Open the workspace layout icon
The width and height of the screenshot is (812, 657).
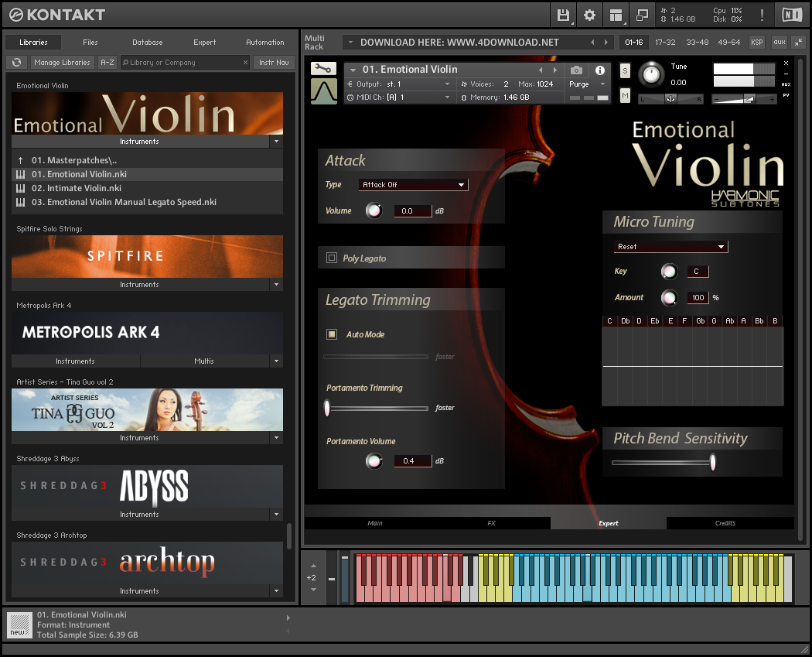(x=616, y=15)
